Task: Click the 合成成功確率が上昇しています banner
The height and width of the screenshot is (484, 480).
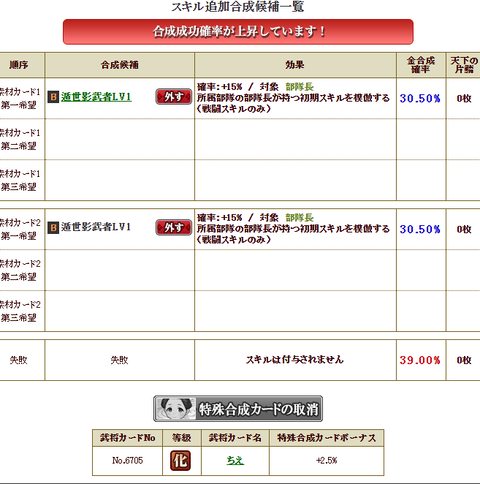Action: point(238,32)
